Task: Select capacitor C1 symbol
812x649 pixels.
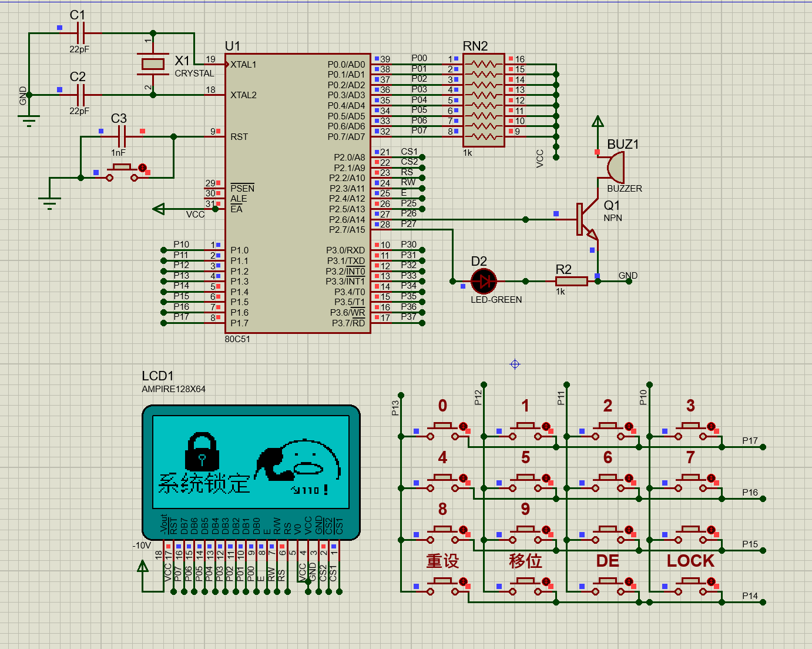Action: (x=81, y=33)
